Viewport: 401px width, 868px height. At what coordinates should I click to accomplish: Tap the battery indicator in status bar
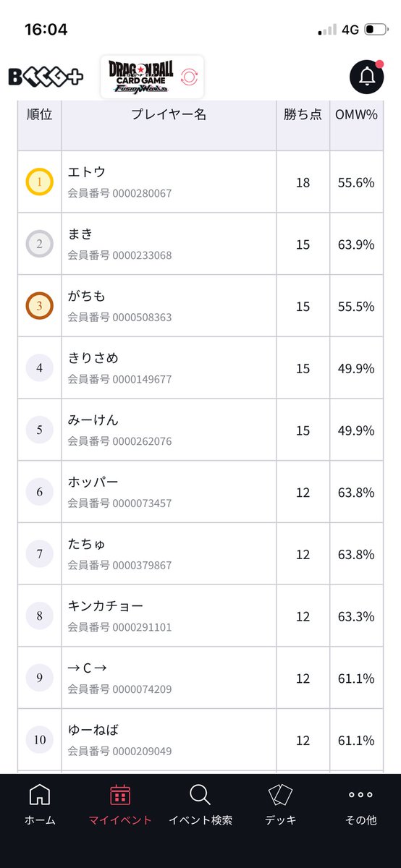pos(376,30)
